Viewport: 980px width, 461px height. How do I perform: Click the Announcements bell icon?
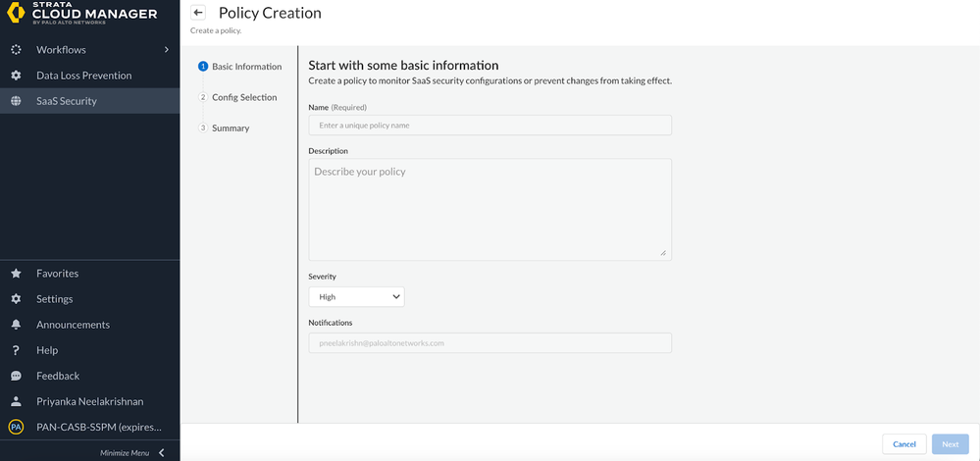click(16, 325)
